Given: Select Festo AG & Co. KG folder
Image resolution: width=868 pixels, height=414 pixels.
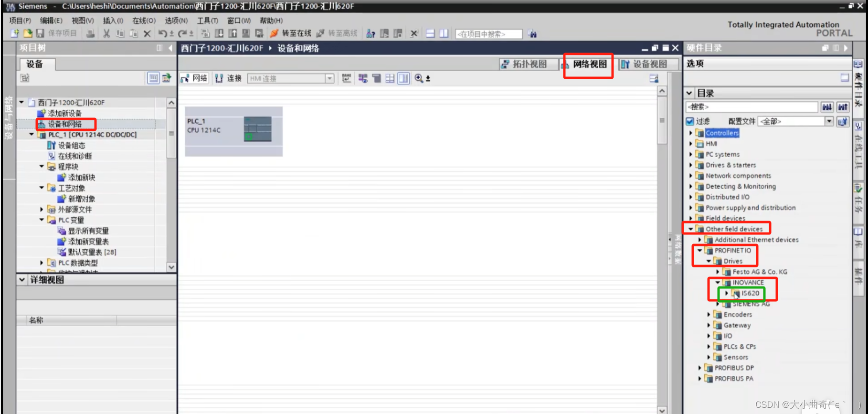Looking at the screenshot, I should coord(760,272).
